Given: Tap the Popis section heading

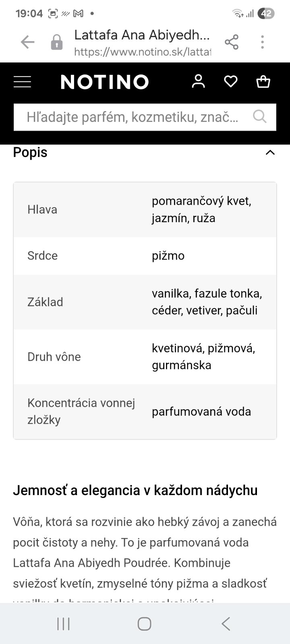Looking at the screenshot, I should (x=30, y=153).
